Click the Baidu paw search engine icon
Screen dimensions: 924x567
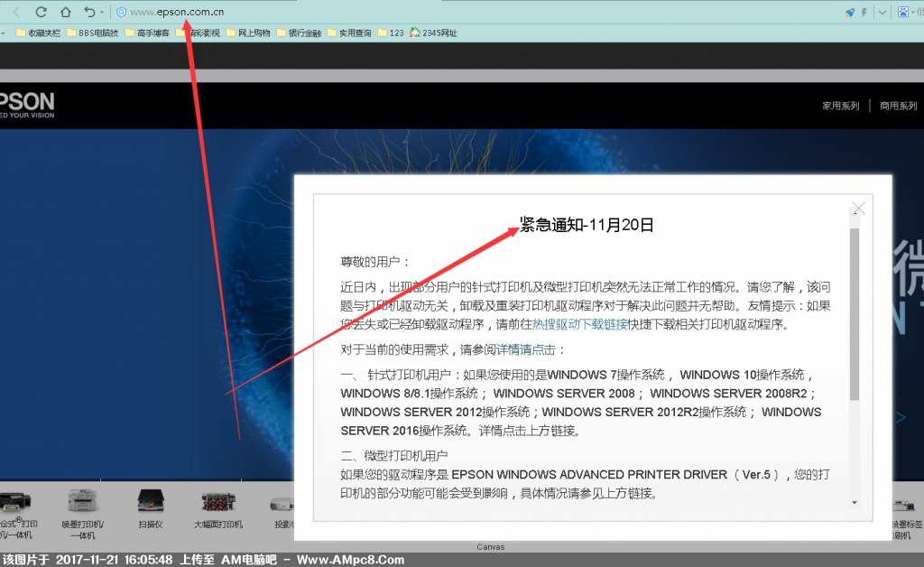[902, 12]
